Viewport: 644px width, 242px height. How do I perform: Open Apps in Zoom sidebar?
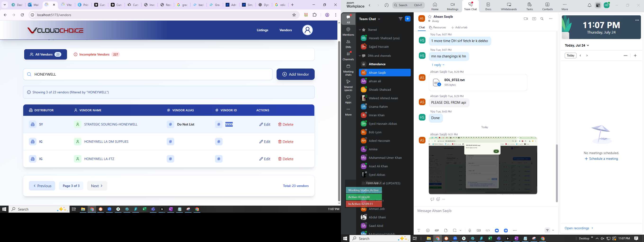[x=348, y=99]
